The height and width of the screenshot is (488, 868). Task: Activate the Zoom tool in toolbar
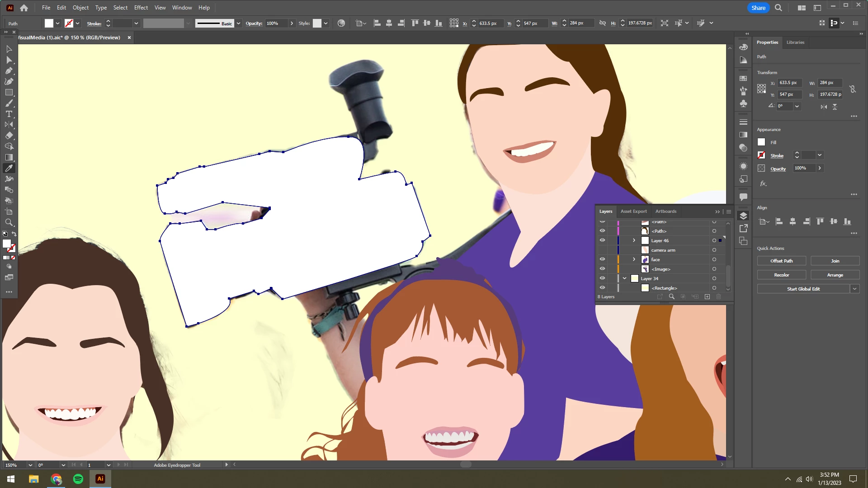click(9, 222)
